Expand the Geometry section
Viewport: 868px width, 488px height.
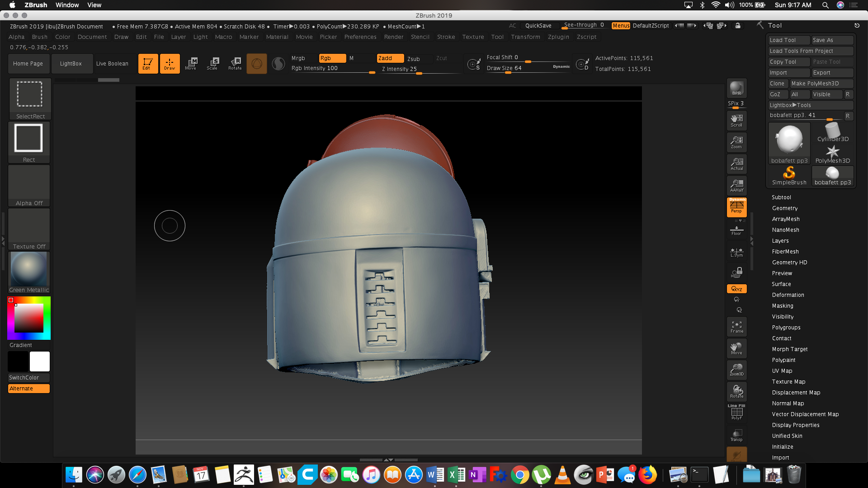coord(785,208)
